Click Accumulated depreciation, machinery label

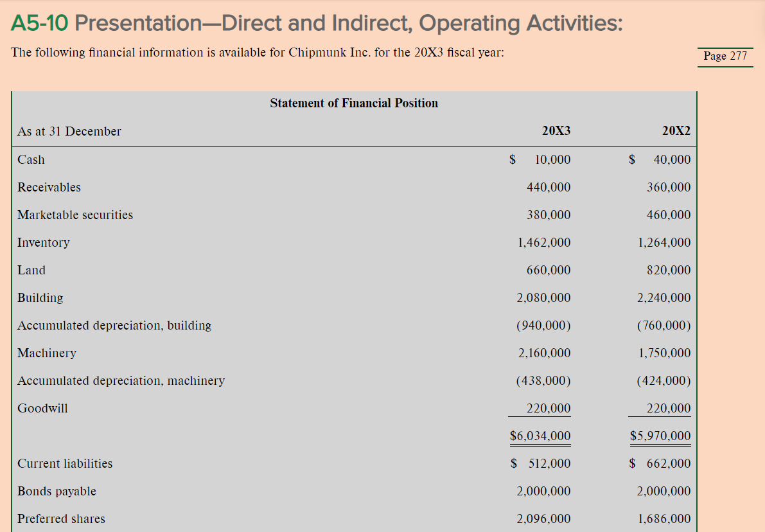[x=121, y=381]
